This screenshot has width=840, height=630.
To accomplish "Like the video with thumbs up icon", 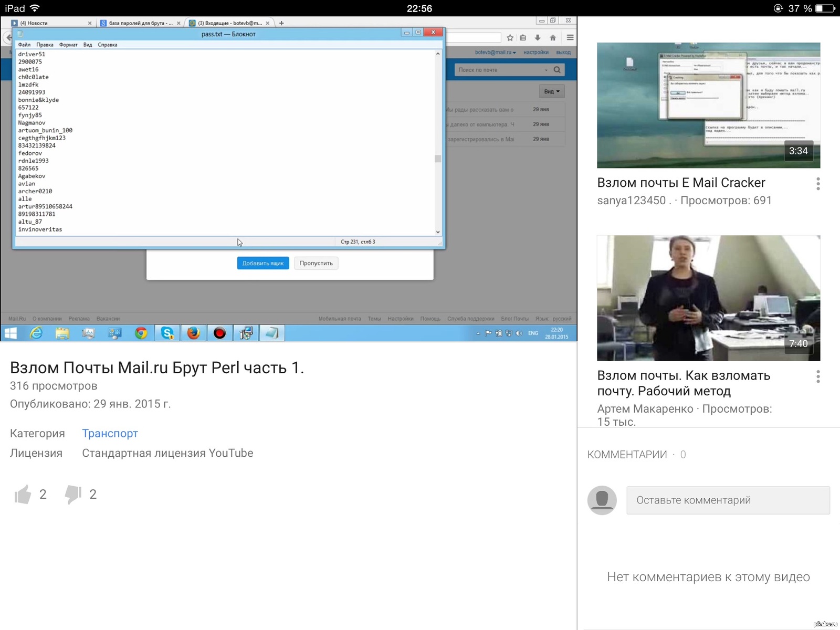I will [23, 494].
